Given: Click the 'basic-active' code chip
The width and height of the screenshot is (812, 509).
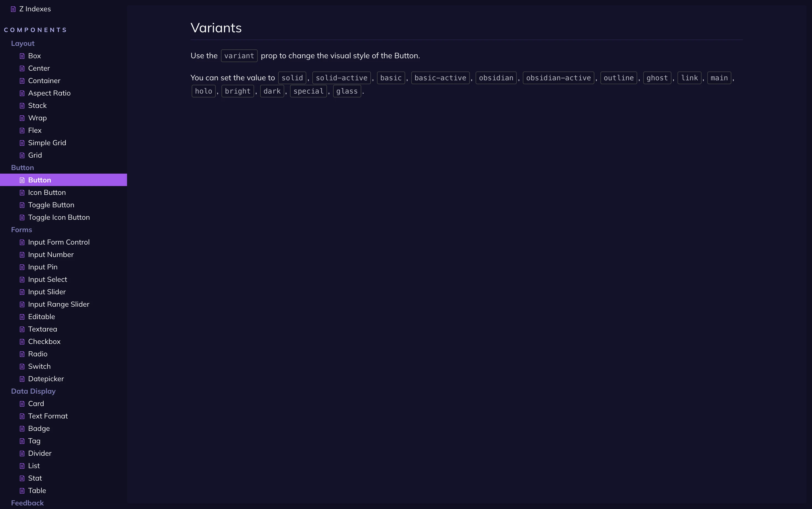Looking at the screenshot, I should click(x=440, y=78).
